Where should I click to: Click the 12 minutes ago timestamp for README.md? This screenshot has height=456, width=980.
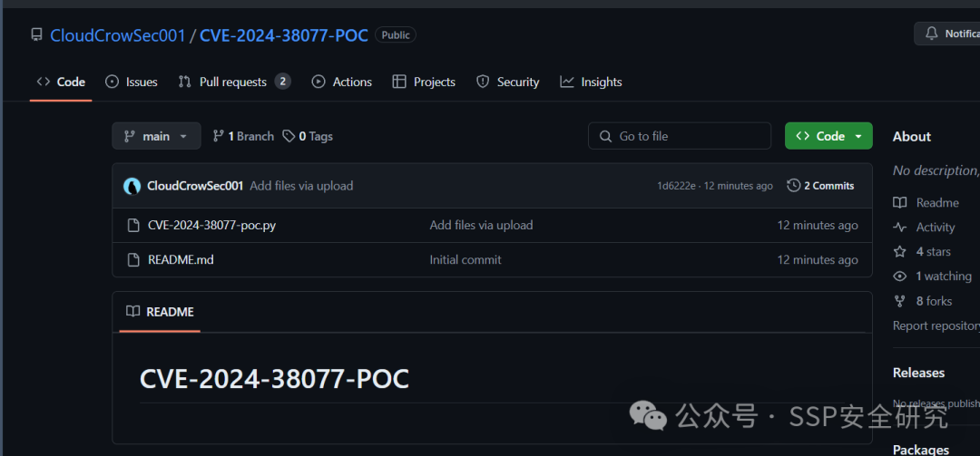coord(818,260)
